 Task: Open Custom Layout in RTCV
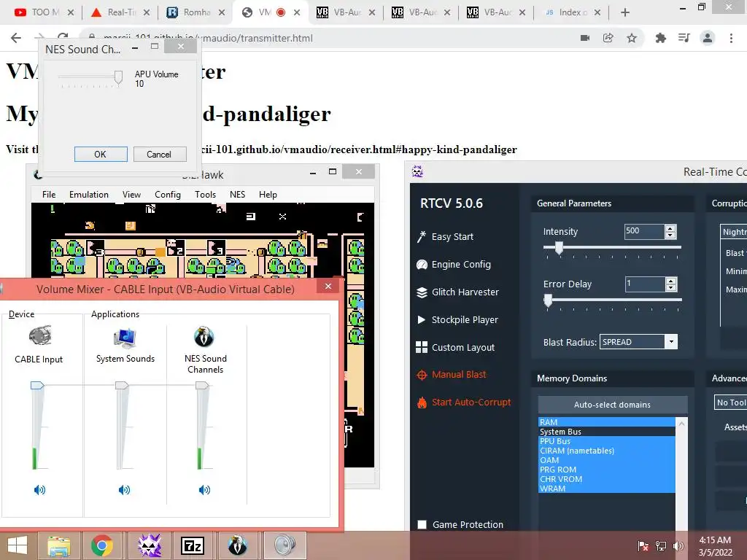[455, 347]
